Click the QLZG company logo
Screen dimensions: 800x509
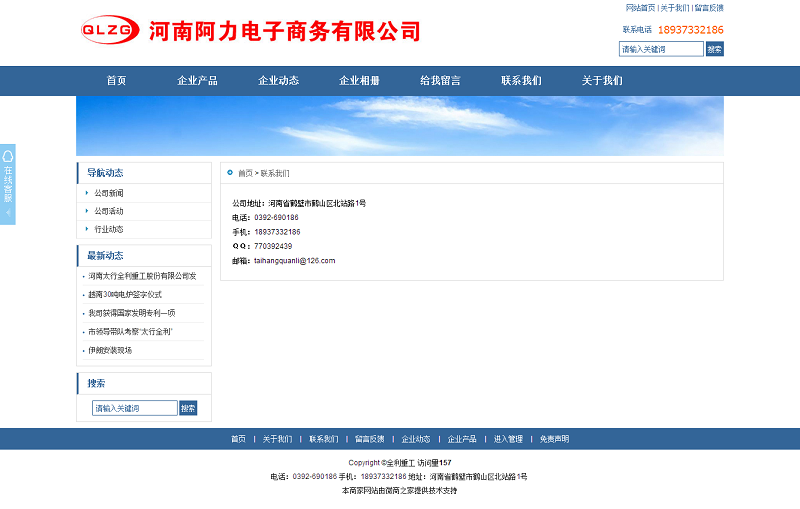(x=110, y=30)
